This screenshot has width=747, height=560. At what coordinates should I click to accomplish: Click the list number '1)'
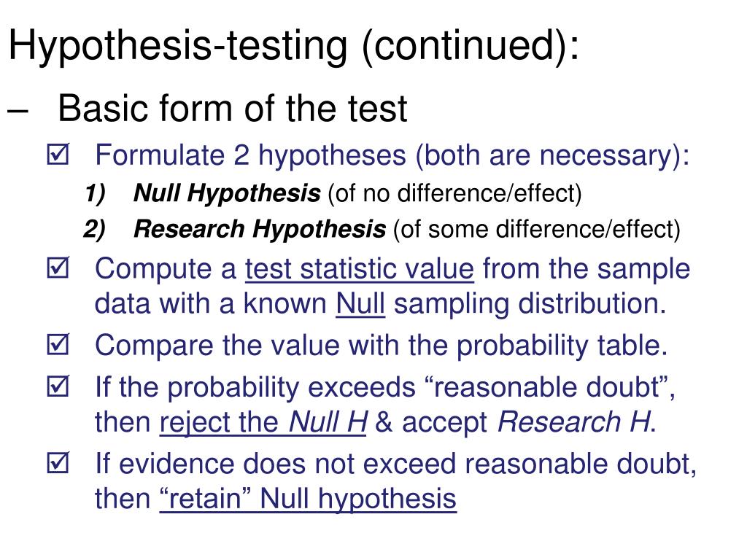[x=95, y=194]
